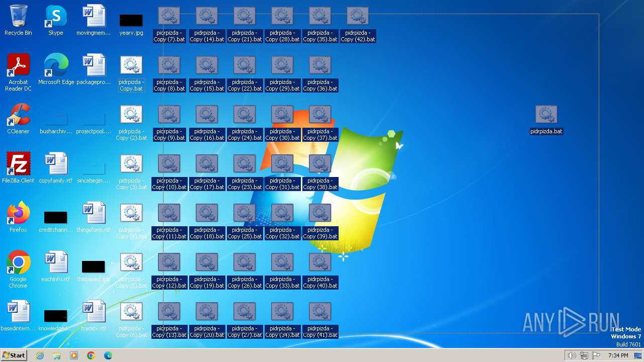Image resolution: width=644 pixels, height=362 pixels.
Task: Select the standalone pidrpizda.bat file
Action: click(x=546, y=119)
